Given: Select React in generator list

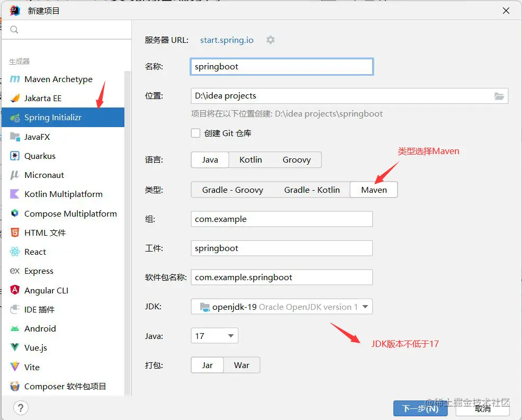Looking at the screenshot, I should tap(63, 252).
